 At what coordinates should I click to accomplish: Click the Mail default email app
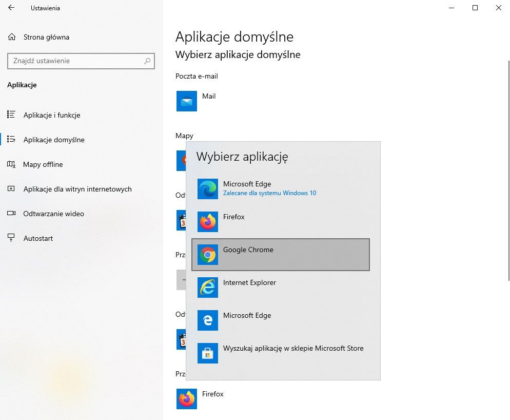click(x=196, y=101)
